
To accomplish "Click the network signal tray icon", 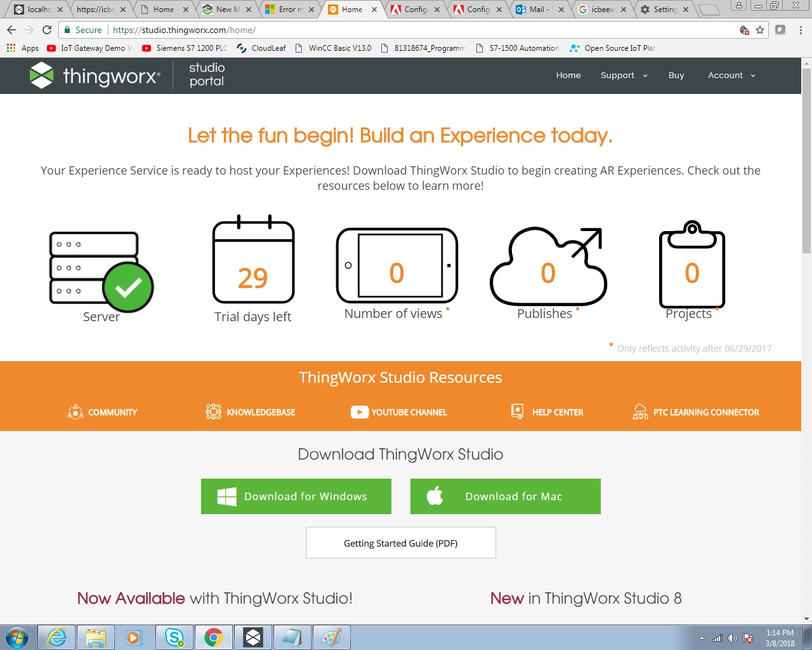I will [717, 638].
